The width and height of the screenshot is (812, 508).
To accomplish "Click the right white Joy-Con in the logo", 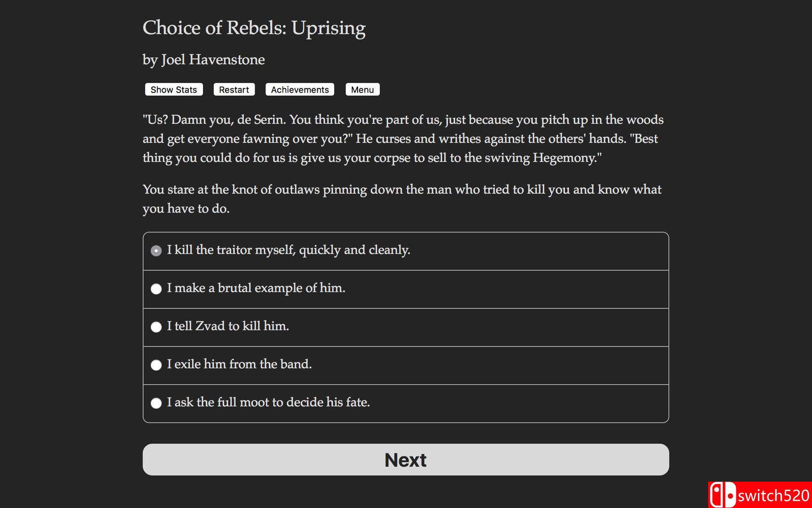I will (x=730, y=495).
